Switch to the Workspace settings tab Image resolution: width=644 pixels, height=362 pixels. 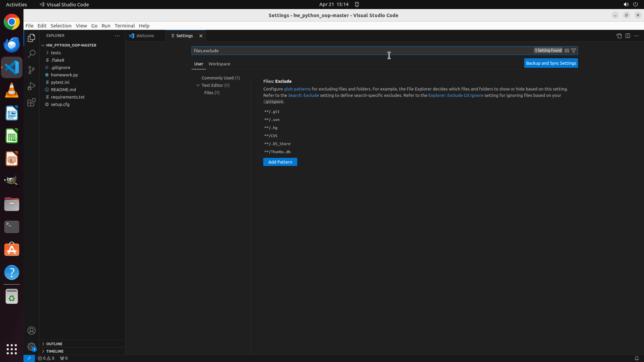[219, 64]
